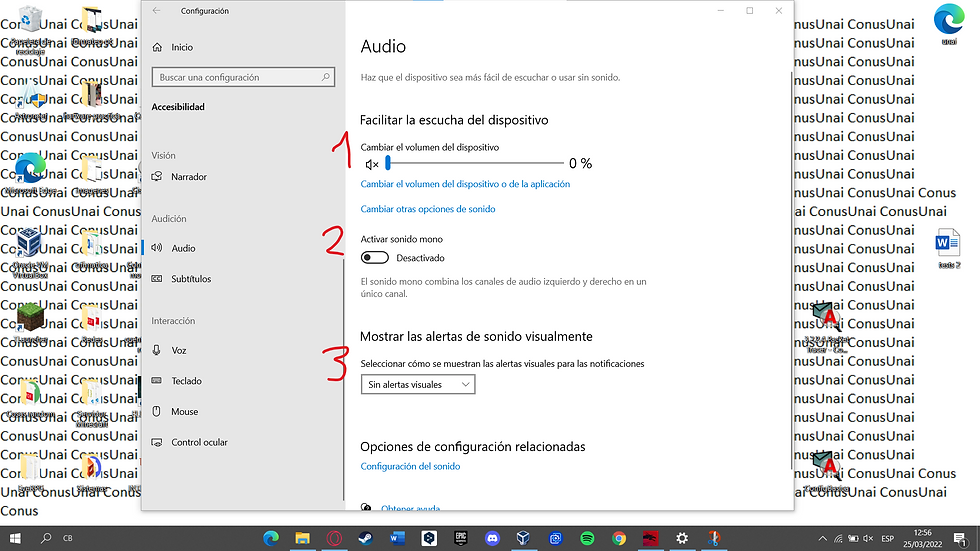This screenshot has height=551, width=980.
Task: Click the 0 % volume value
Action: click(580, 164)
